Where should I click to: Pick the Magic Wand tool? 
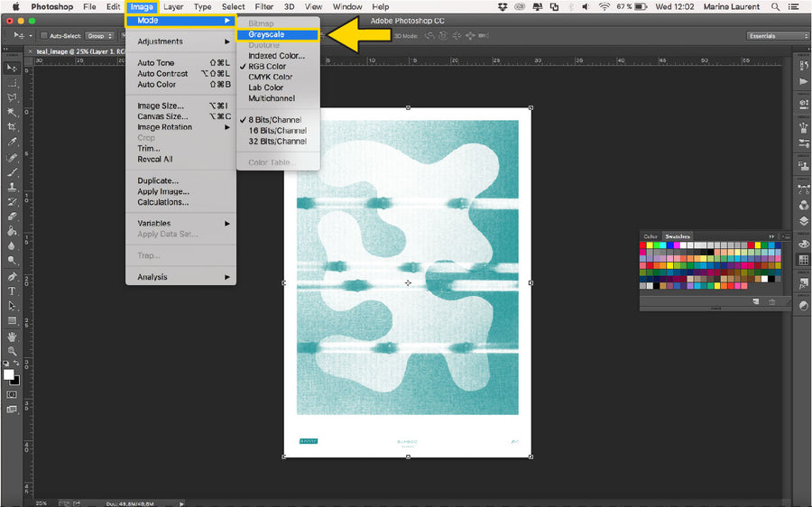[x=13, y=112]
